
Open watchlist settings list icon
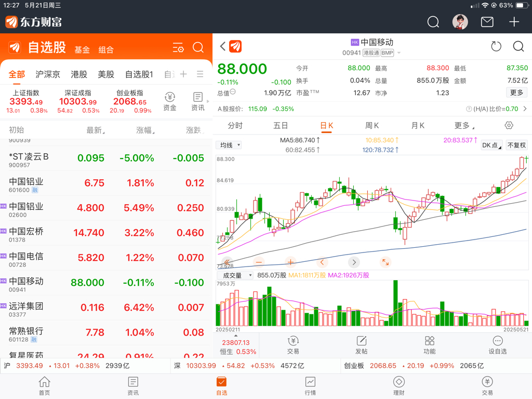178,47
